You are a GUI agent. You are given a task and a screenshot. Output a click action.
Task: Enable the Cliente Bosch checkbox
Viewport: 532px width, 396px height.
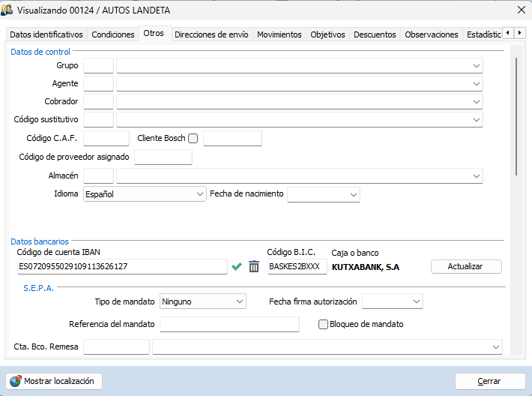[x=193, y=138]
